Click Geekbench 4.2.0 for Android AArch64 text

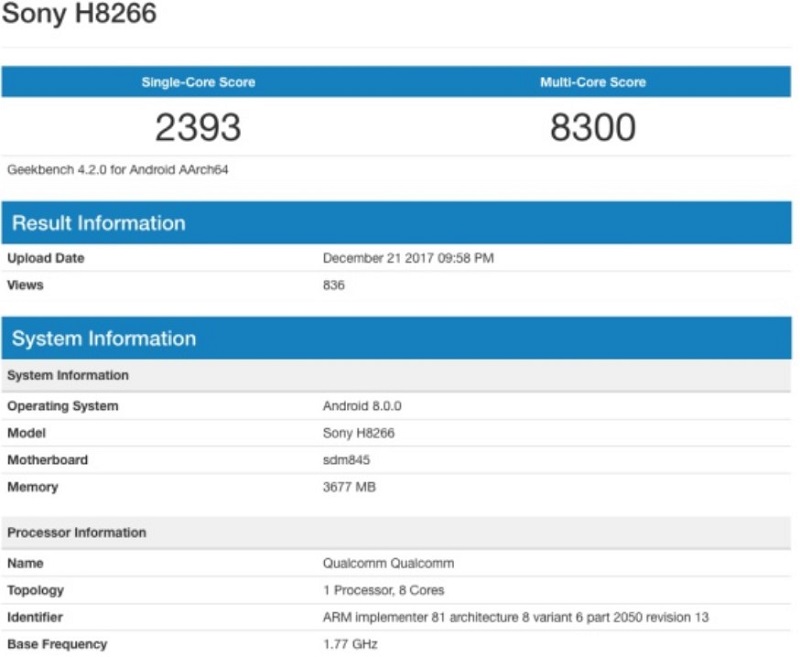[x=118, y=170]
